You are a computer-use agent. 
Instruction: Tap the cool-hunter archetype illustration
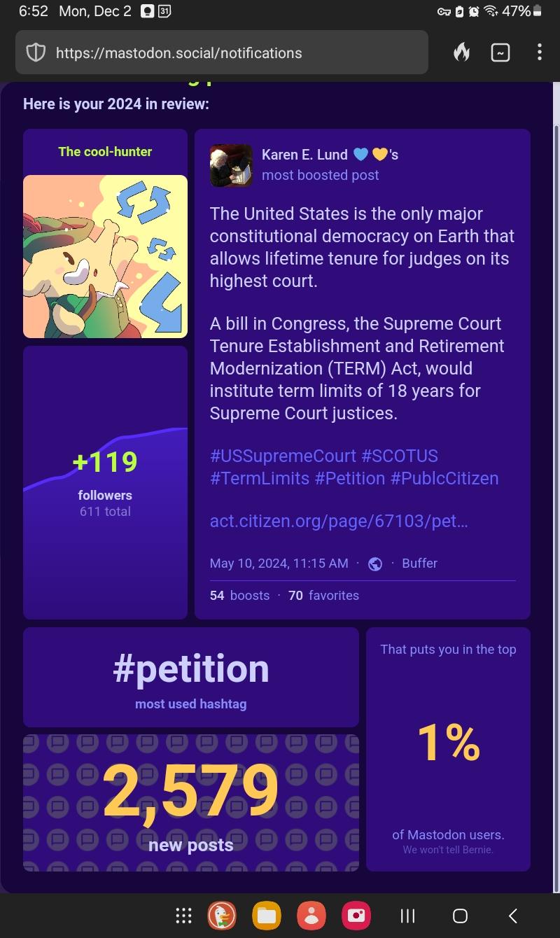105,256
